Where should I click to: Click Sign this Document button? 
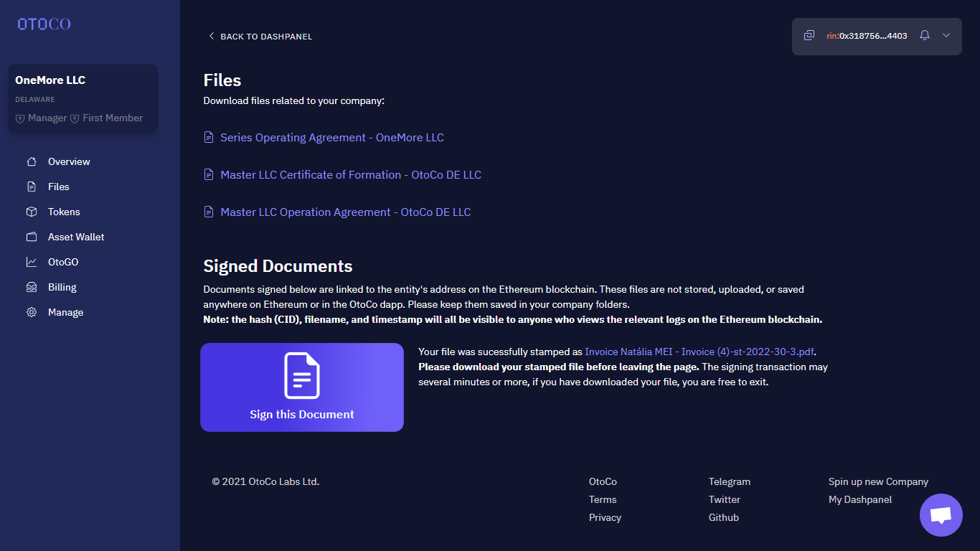tap(302, 387)
